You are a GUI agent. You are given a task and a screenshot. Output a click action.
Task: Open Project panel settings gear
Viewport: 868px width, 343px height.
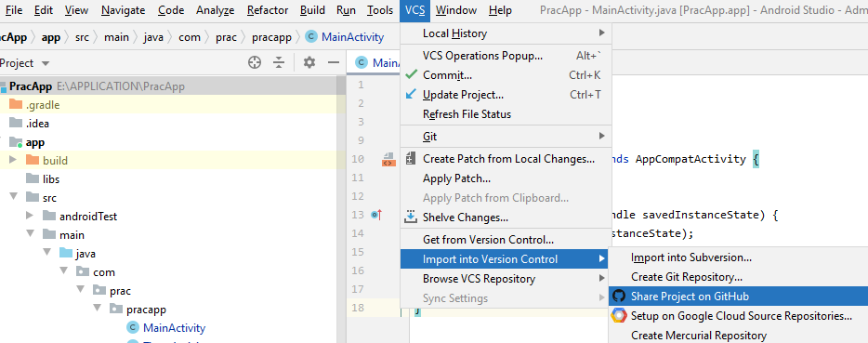pos(309,62)
